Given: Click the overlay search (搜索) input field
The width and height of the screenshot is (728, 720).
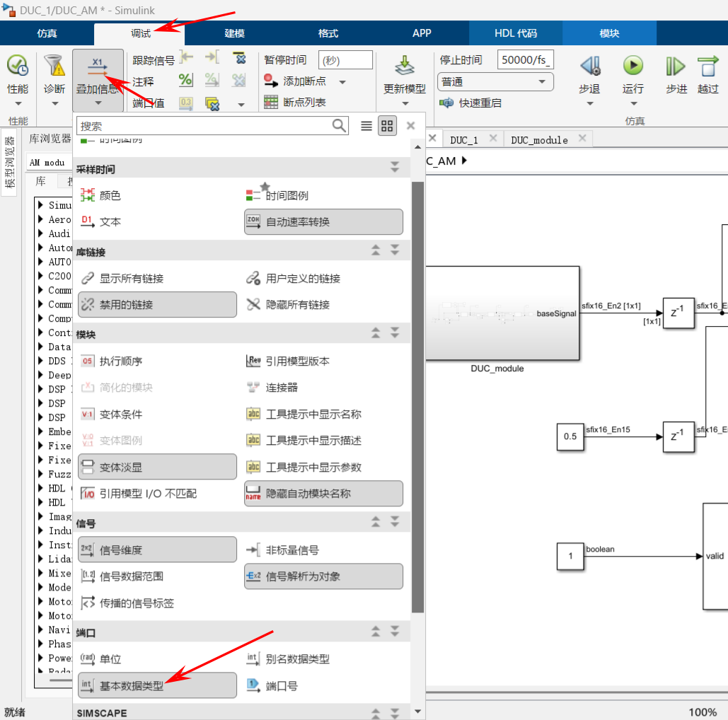Looking at the screenshot, I should click(204, 126).
